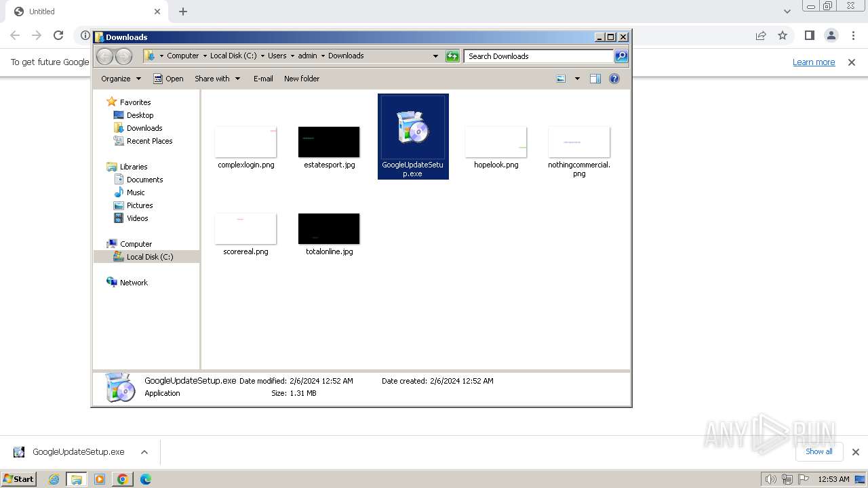
Task: Click Show all downloads button
Action: tap(819, 451)
